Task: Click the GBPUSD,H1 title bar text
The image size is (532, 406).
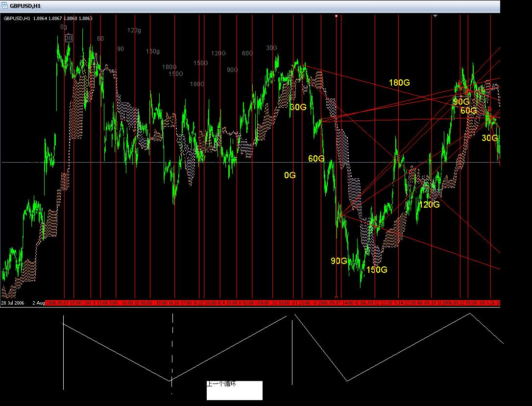Action: 25,6
